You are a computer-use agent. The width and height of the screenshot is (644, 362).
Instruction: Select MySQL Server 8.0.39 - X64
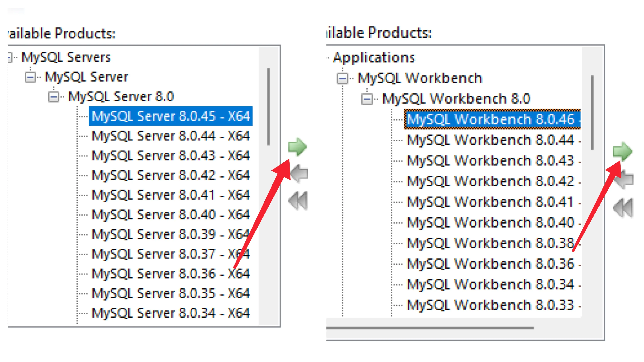point(171,234)
